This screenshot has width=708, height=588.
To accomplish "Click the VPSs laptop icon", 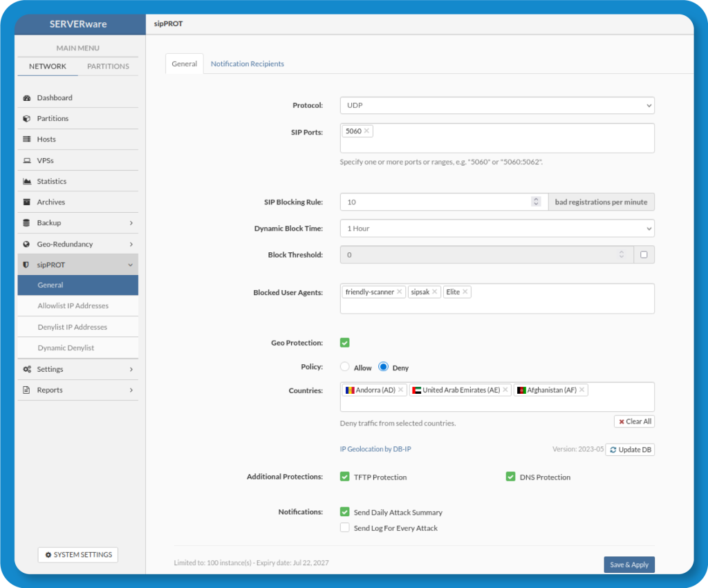I will coord(27,161).
